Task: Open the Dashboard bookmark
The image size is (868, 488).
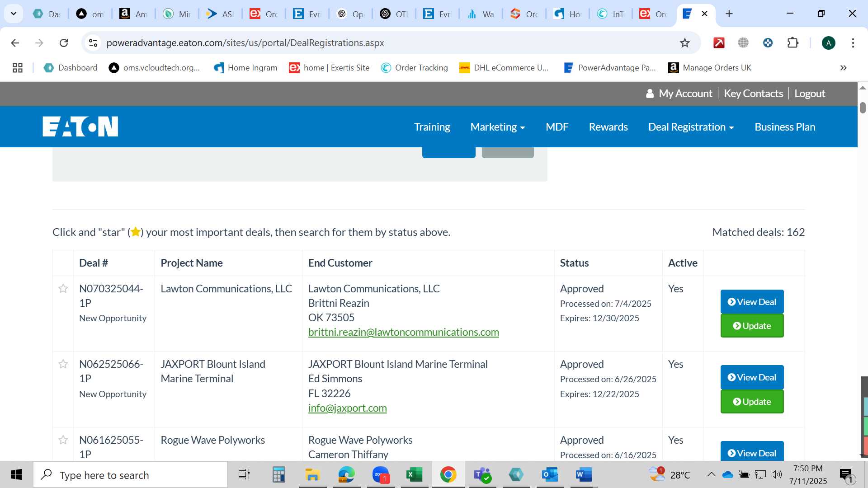Action: point(71,68)
